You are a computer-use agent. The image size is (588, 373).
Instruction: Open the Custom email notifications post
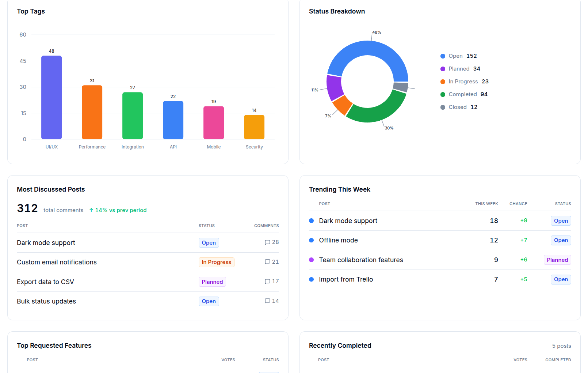tap(57, 262)
